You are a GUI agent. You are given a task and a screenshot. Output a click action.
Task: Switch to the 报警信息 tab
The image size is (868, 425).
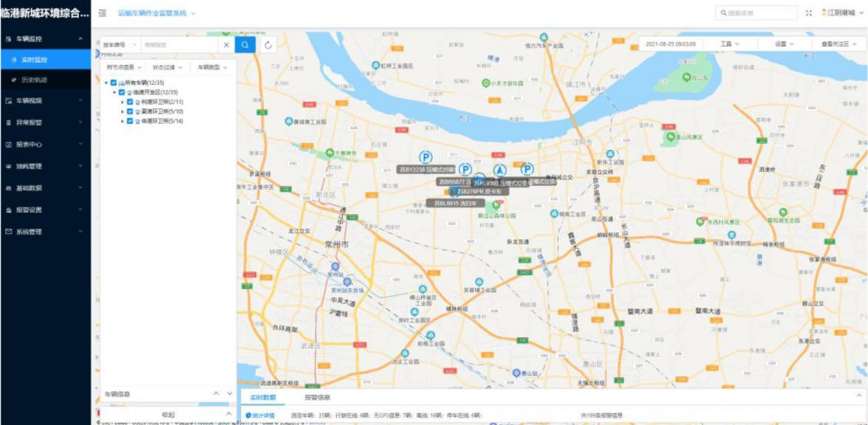coord(317,398)
